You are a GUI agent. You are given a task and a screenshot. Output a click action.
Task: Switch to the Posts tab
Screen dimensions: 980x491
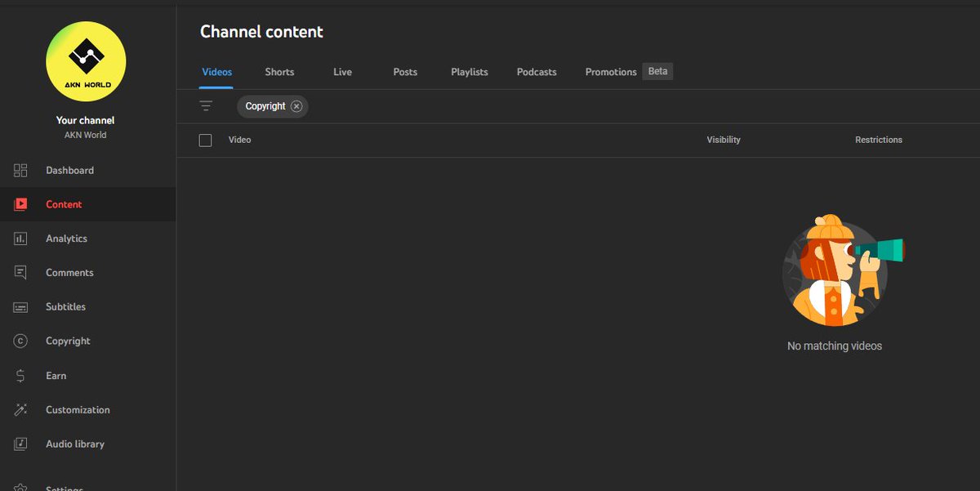[x=405, y=72]
